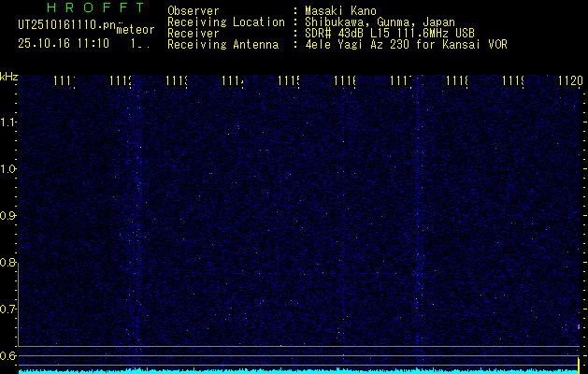This screenshot has width=588, height=374.
Task: Click the 1112 time axis marker
Action: point(121,80)
